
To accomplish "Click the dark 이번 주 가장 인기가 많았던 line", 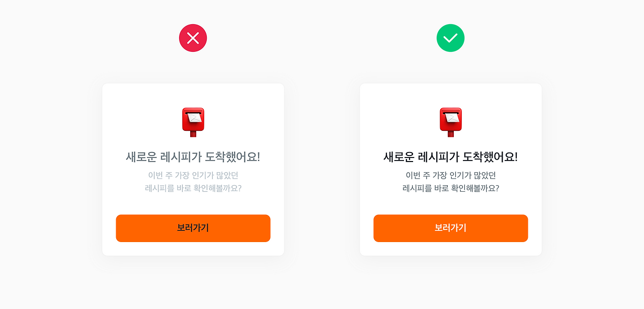I will (x=451, y=176).
